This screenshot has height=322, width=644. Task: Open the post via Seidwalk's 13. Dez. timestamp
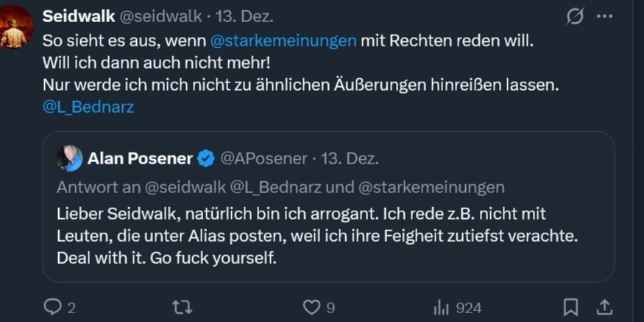[218, 17]
